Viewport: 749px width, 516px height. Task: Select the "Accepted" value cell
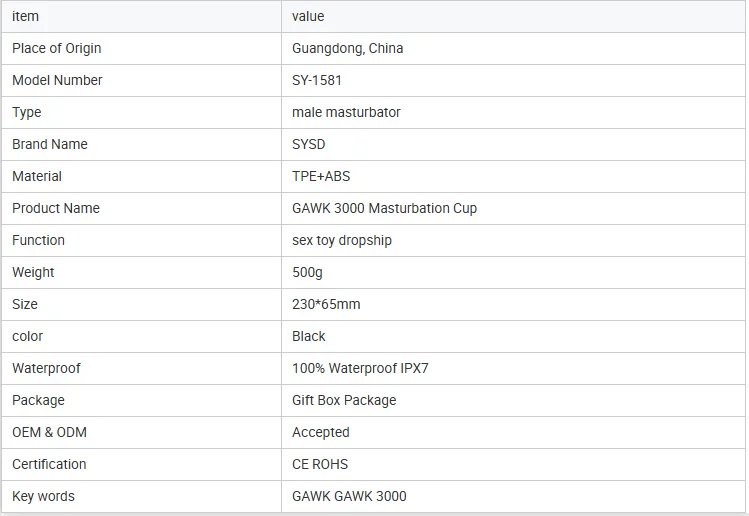pos(320,432)
